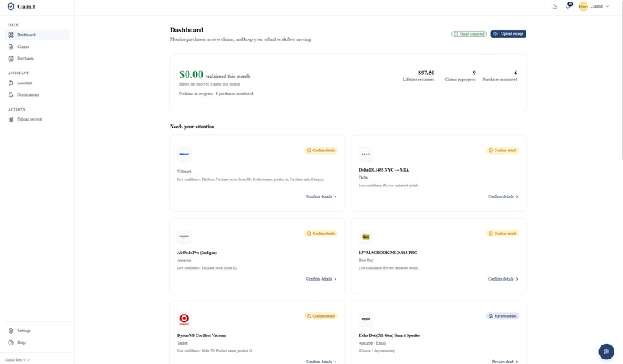Screen dimensions: 623x364
Task: Click the sidebar Upload receipt icon
Action: [11, 119]
